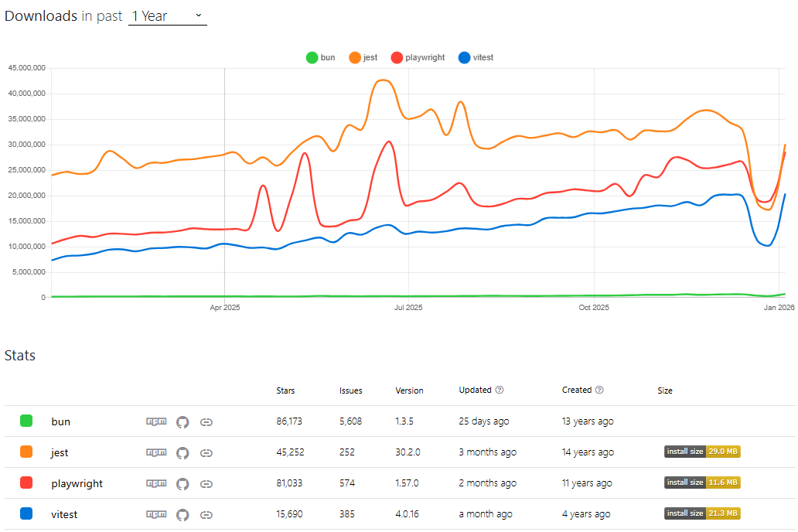Open the GitHub icon for bun

[x=182, y=422]
